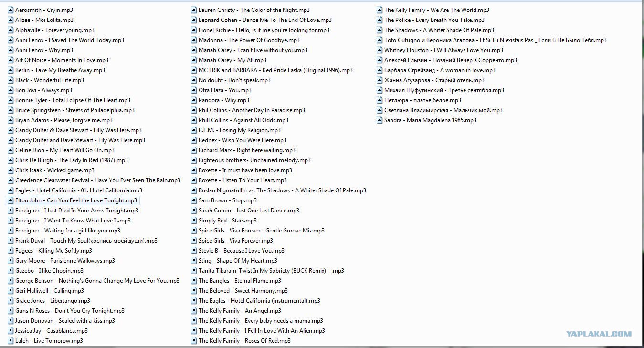The image size is (644, 348).
Task: Click the file icon for Celine Dion - My Heart Will Go On
Action: [x=11, y=150]
